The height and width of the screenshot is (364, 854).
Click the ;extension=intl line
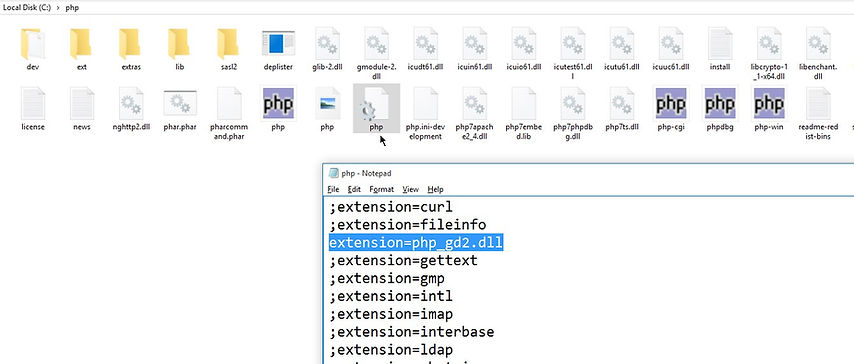pyautogui.click(x=391, y=296)
